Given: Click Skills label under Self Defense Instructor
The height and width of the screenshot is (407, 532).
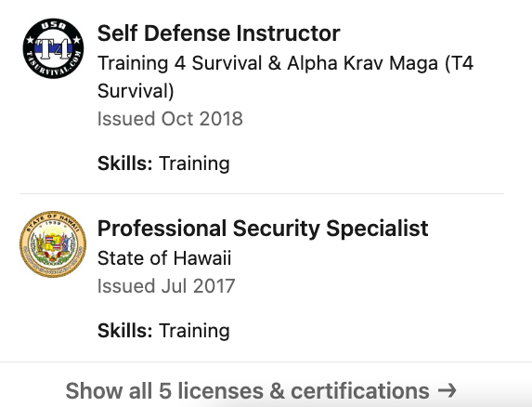Looking at the screenshot, I should [x=124, y=164].
